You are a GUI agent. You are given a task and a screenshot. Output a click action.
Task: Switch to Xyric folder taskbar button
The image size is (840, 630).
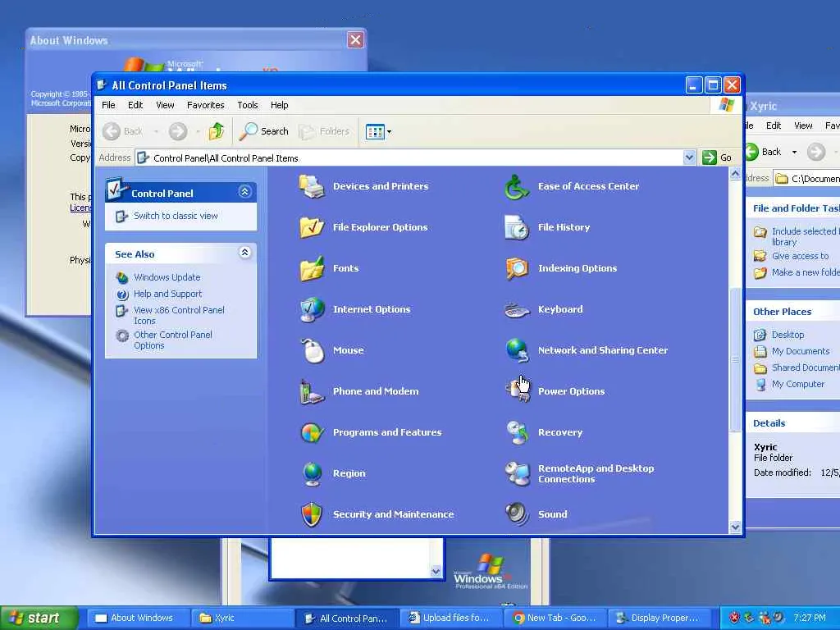(x=242, y=618)
